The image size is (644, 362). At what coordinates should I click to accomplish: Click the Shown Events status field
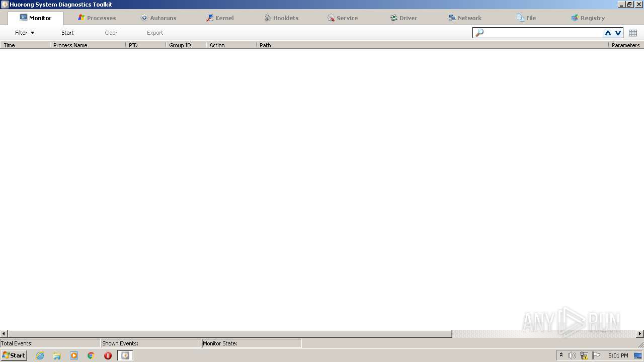point(151,343)
